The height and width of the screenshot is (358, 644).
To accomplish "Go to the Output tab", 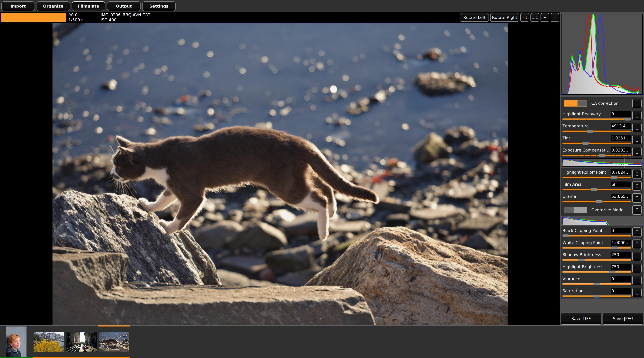I will pos(124,6).
